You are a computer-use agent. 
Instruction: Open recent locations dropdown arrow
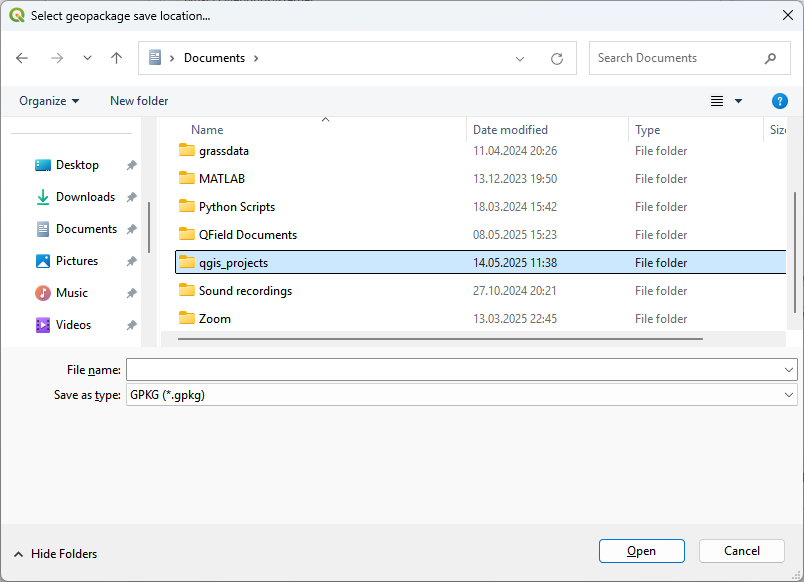pyautogui.click(x=87, y=59)
